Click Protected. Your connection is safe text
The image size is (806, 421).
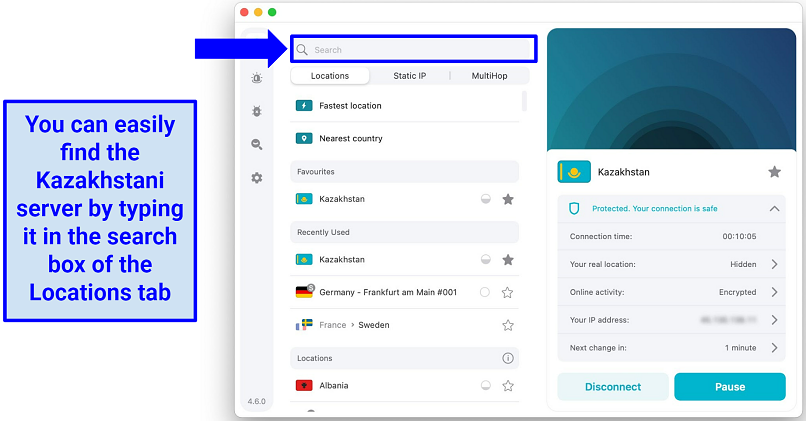coord(654,208)
